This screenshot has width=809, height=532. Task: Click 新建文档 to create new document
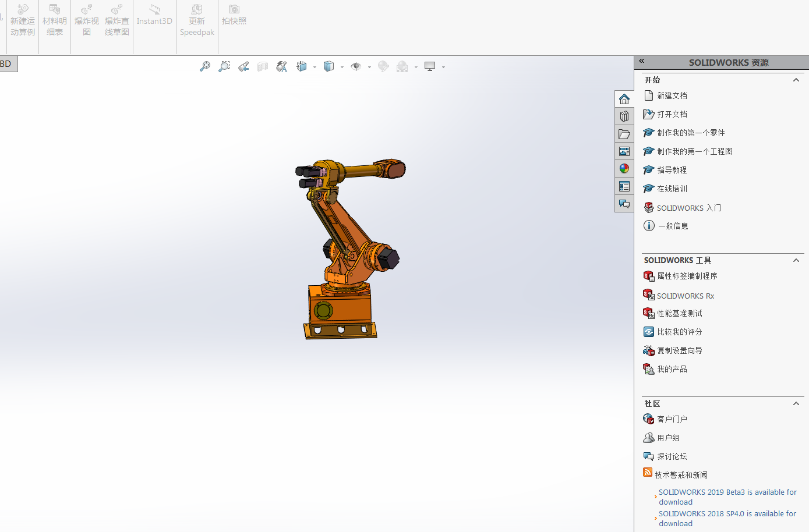tap(672, 95)
